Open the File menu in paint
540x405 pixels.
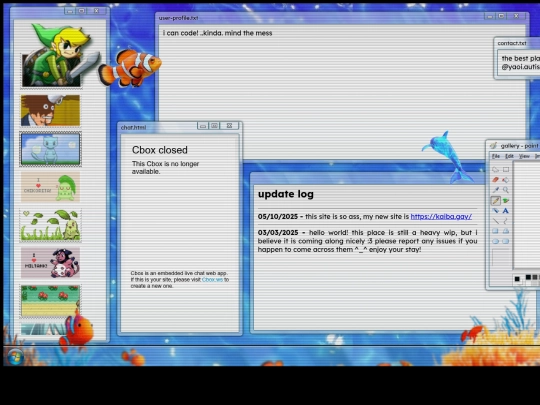(x=496, y=156)
